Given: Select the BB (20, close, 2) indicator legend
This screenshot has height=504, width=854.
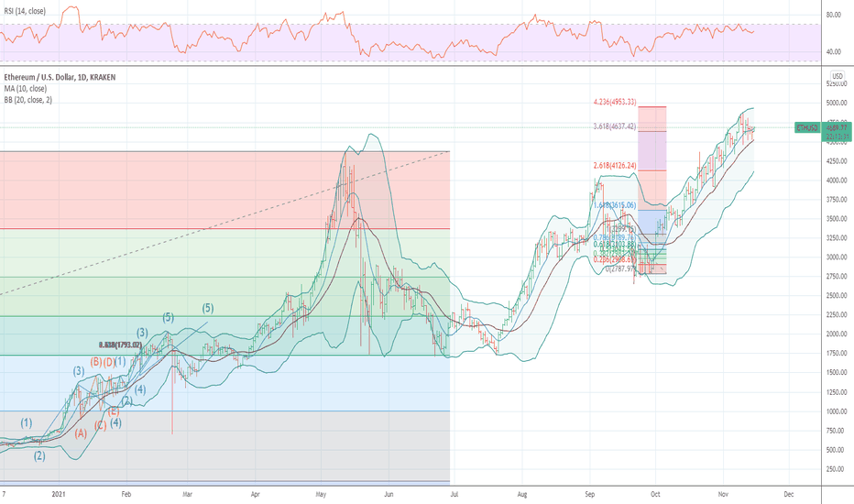Looking at the screenshot, I should pos(27,100).
